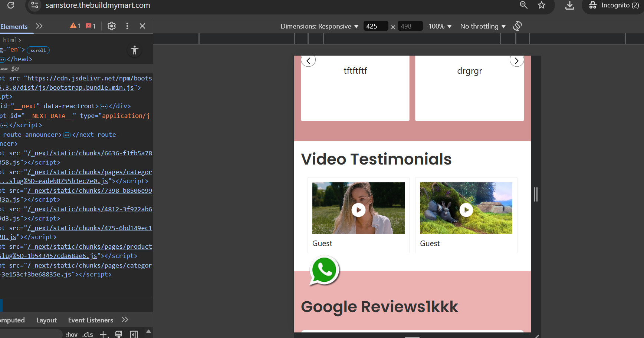Expand the __NEXT_DATA__ script ellipsis
The image size is (644, 338).
click(4, 126)
